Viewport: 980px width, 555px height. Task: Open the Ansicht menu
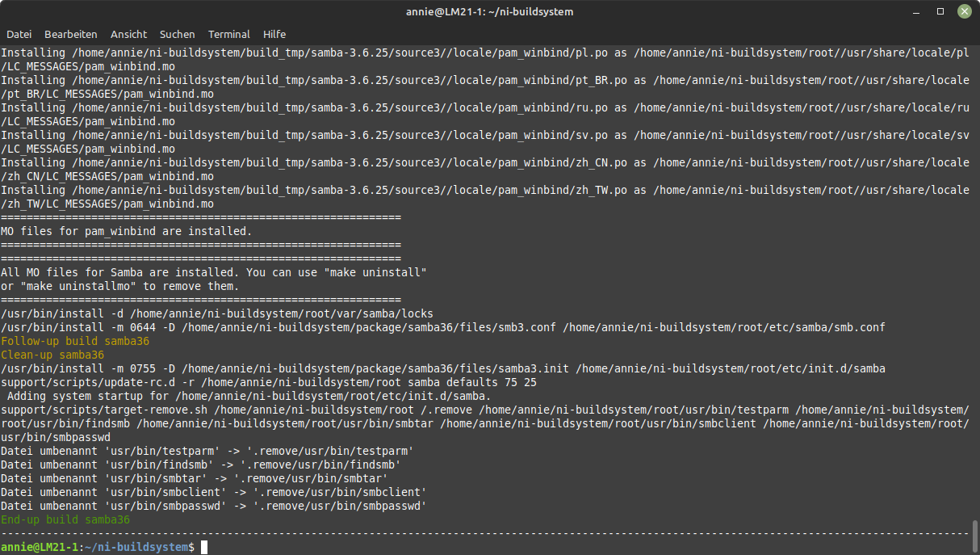pyautogui.click(x=129, y=35)
